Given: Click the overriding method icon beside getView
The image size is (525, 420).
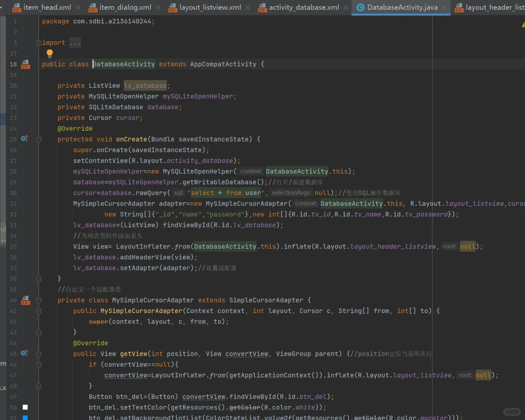Looking at the screenshot, I should (x=24, y=353).
